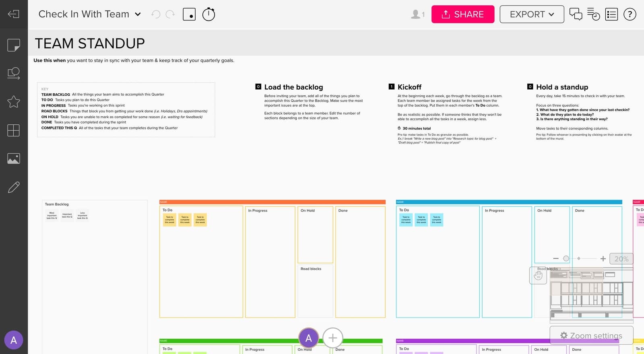Click the 'Most important task this Q' sticky

(52, 215)
